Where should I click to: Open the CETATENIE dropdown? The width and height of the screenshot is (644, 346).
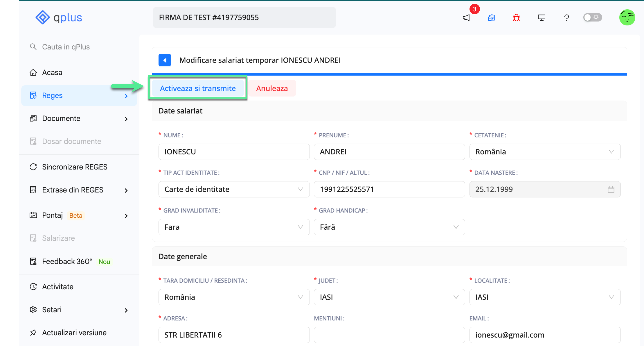(611, 151)
